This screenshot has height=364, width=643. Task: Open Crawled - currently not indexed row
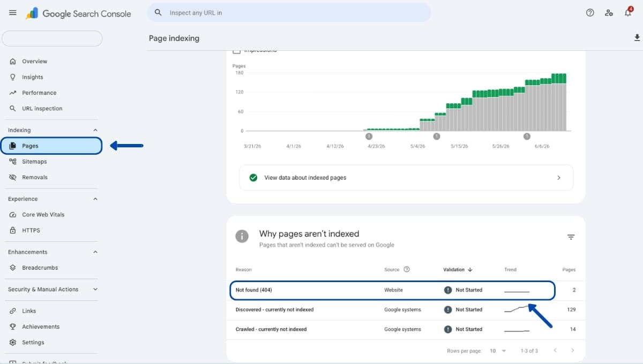(x=406, y=329)
